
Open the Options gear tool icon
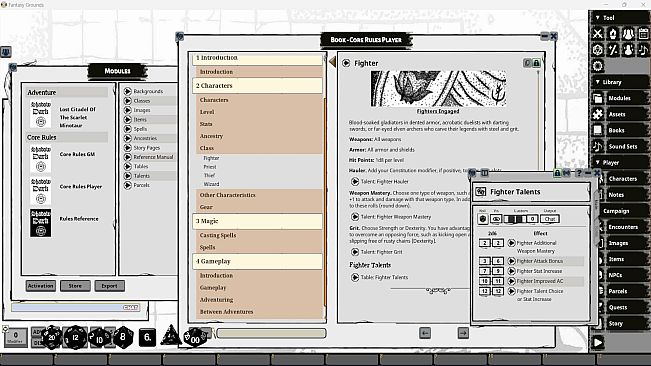[597, 66]
